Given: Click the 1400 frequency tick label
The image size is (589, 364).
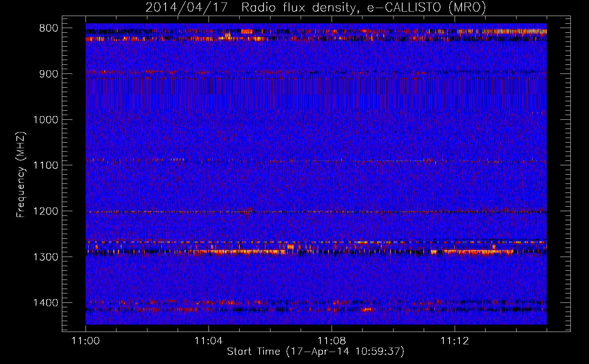Looking at the screenshot, I should 46,303.
